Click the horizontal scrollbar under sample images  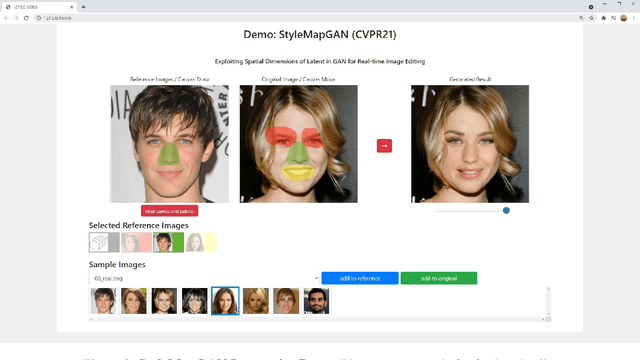click(x=317, y=319)
